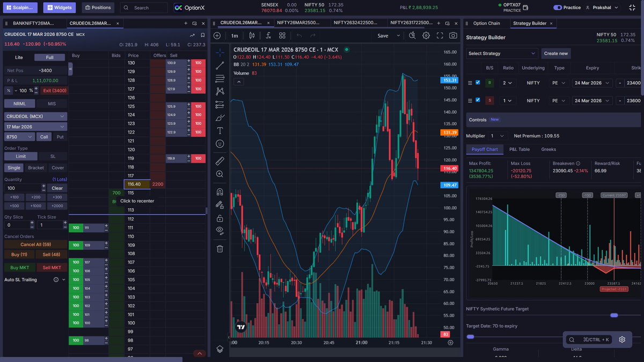
Task: Click the Buy MKT button
Action: pos(20,267)
